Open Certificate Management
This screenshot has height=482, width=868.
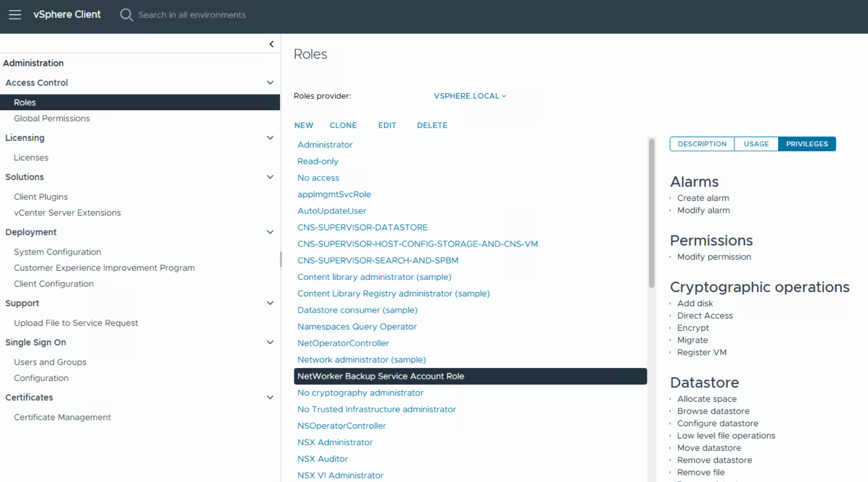click(62, 417)
